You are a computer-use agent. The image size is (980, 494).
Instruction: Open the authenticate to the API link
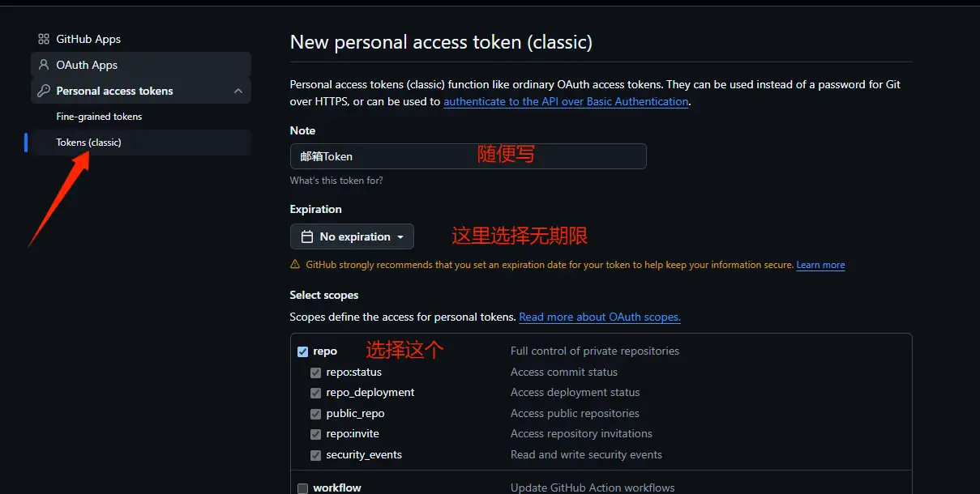point(565,101)
